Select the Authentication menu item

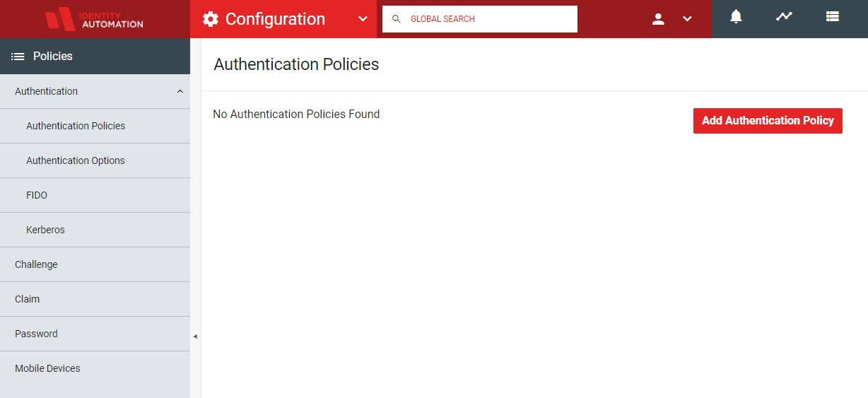[x=95, y=91]
